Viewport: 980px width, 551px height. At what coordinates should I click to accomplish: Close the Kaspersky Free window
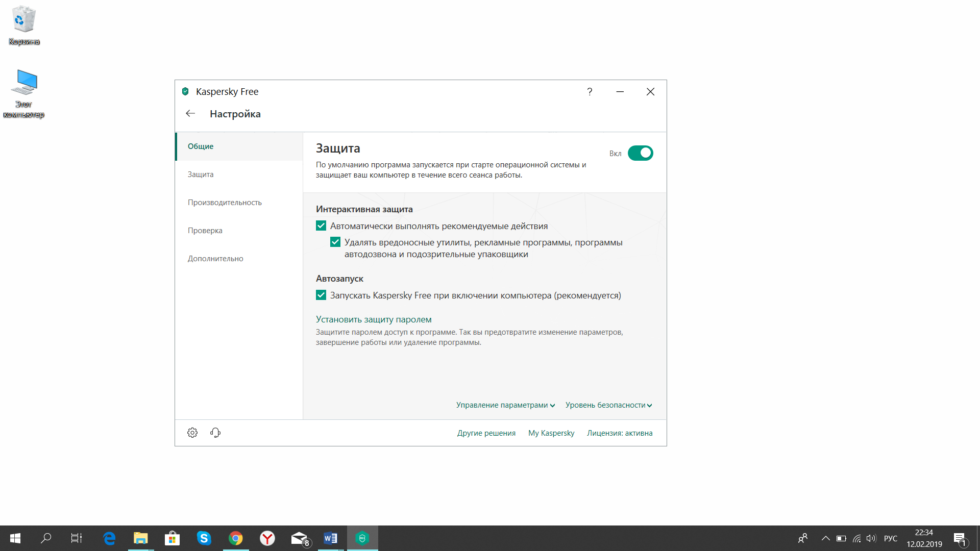click(650, 92)
